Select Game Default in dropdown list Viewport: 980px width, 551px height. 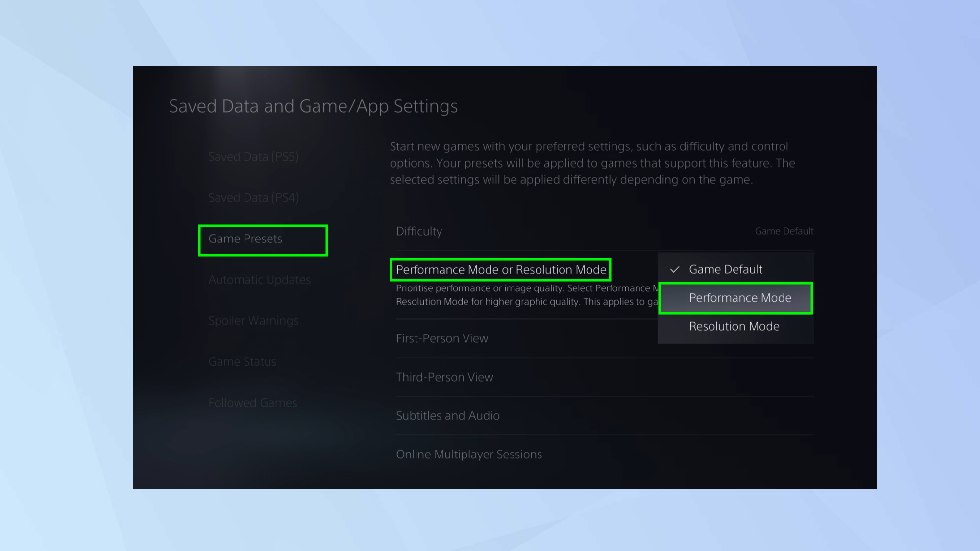click(x=725, y=269)
